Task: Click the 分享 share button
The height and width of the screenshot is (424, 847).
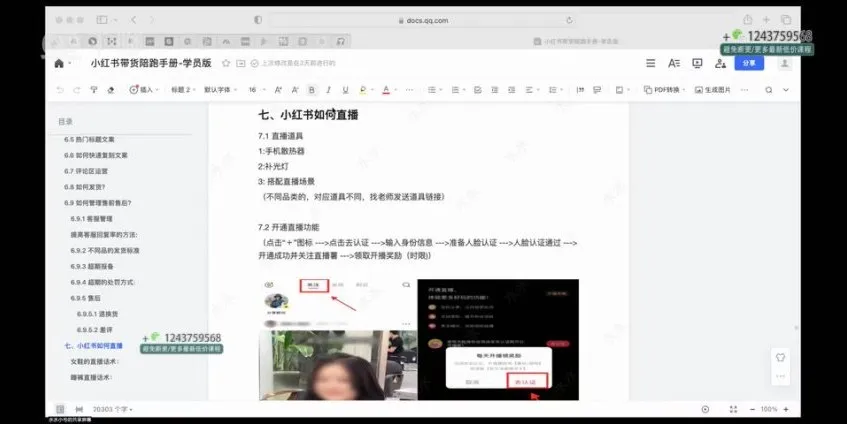Action: coord(748,62)
